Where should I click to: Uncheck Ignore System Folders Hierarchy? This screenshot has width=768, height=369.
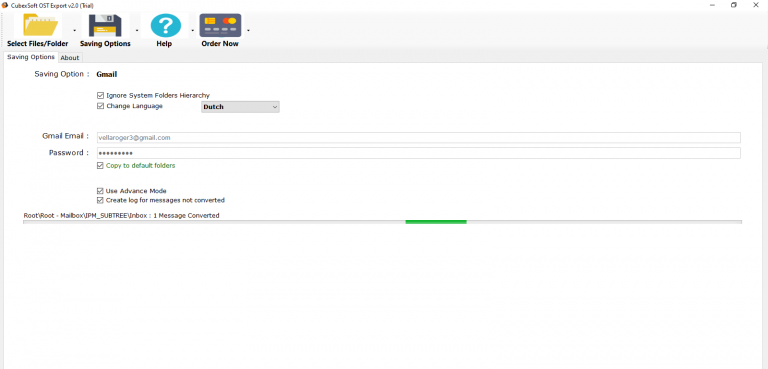point(100,96)
